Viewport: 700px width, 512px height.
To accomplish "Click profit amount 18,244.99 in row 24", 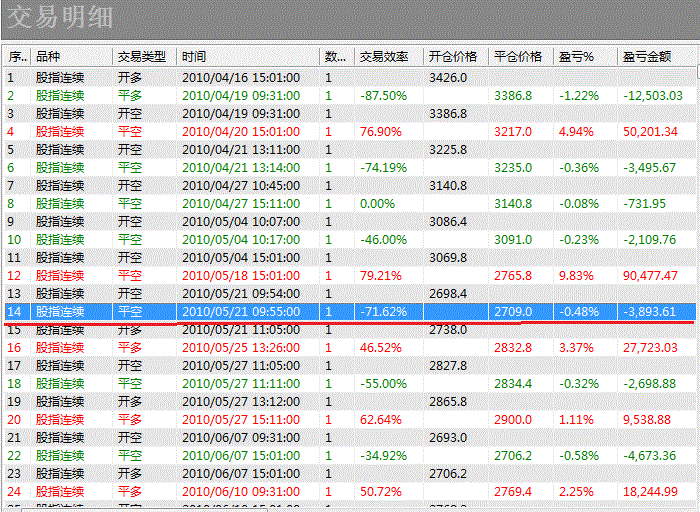I will tap(649, 491).
